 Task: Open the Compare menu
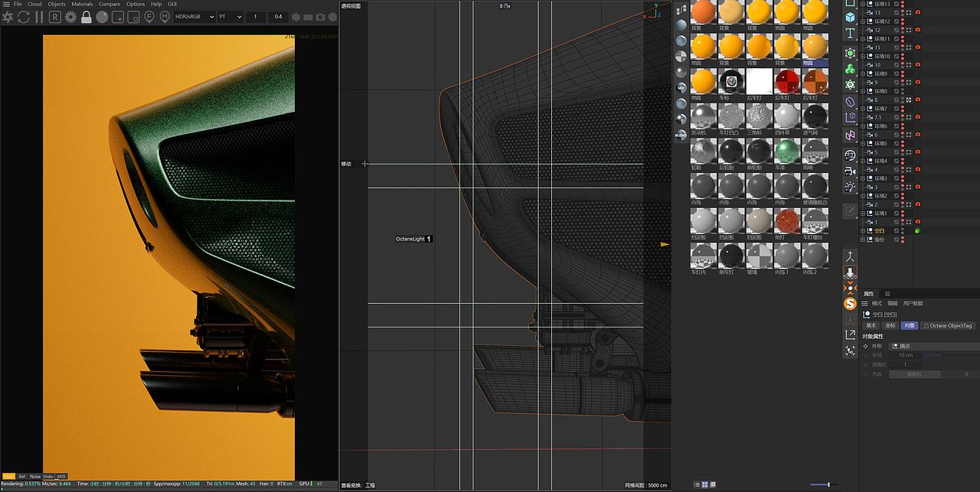tap(109, 4)
